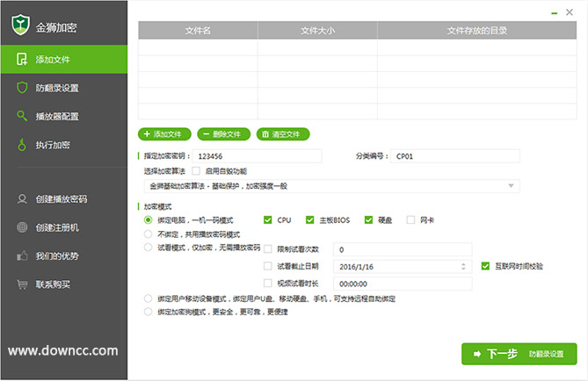
Task: Click the 我们的优势 thumbs-up icon
Action: pyautogui.click(x=22, y=256)
